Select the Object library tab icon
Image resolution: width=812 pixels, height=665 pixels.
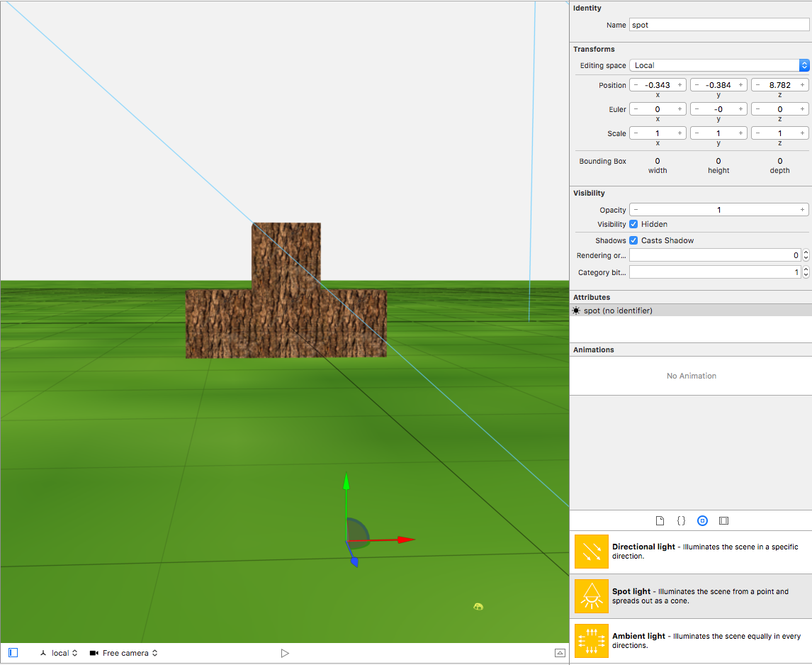pyautogui.click(x=702, y=520)
